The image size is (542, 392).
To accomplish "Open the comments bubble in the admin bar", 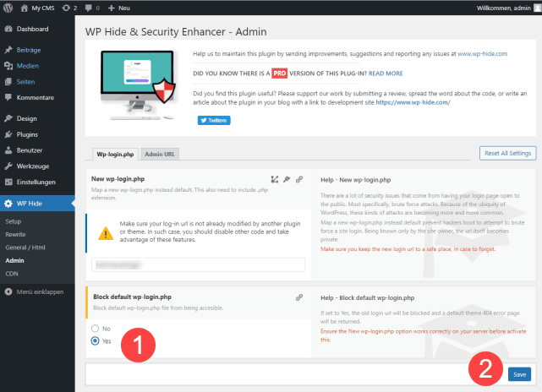I will click(92, 8).
